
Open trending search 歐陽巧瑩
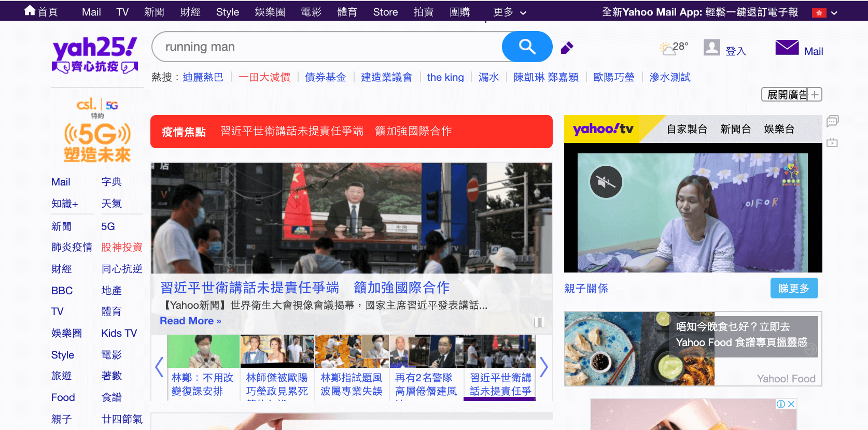click(613, 77)
